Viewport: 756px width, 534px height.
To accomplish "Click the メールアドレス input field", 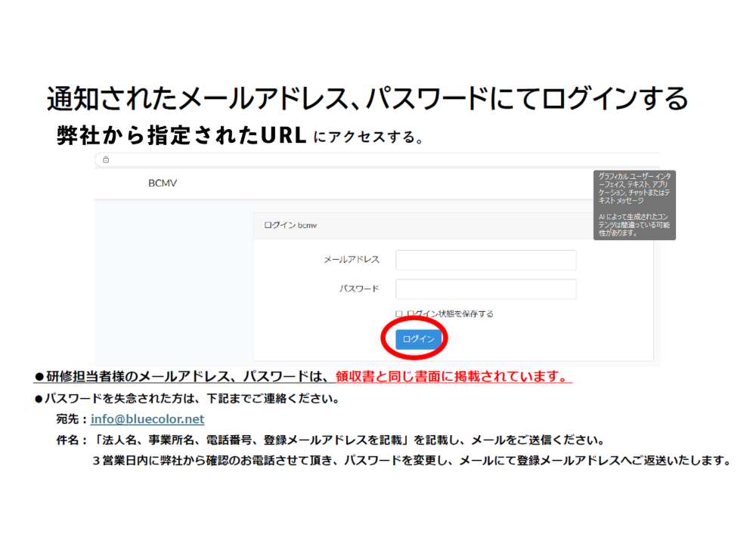I will [x=485, y=259].
